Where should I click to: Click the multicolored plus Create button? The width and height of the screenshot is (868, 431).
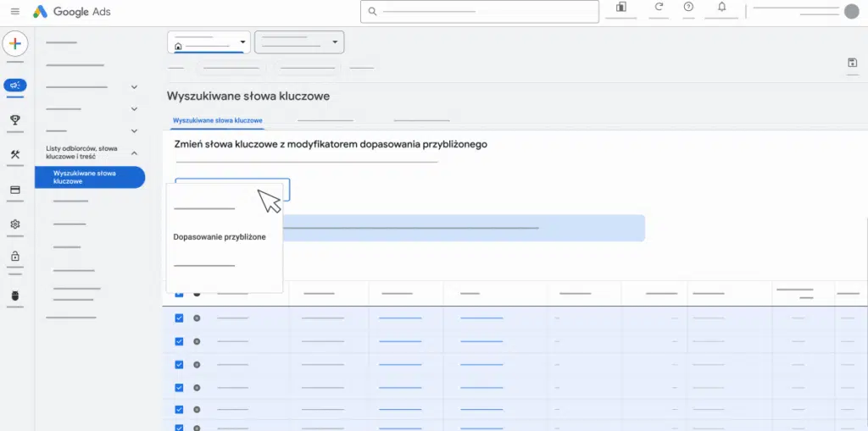15,44
